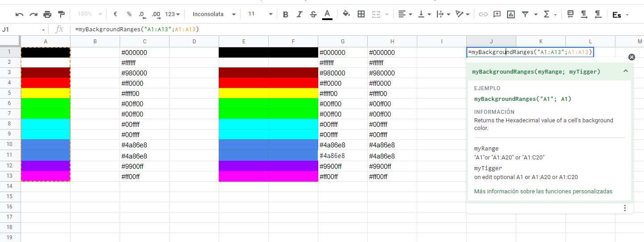Viewport: 644px width, 242px height.
Task: Close the function help popup
Action: pos(632,57)
